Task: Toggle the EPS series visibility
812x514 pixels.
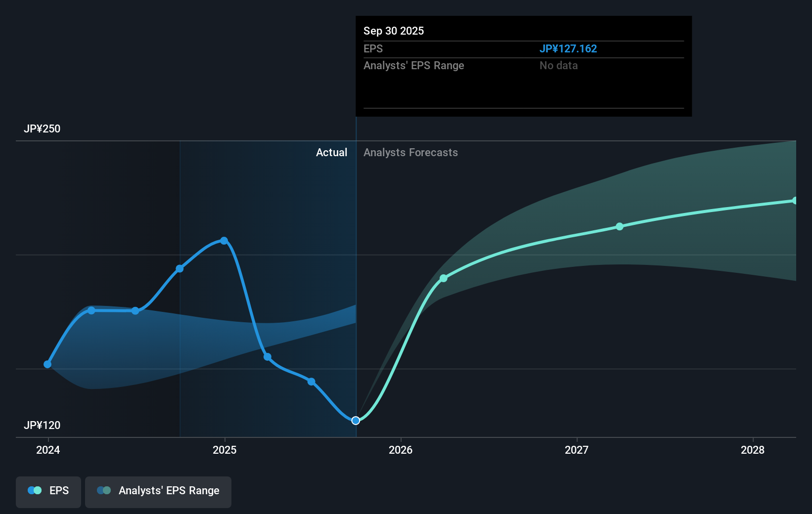Action: pos(48,492)
